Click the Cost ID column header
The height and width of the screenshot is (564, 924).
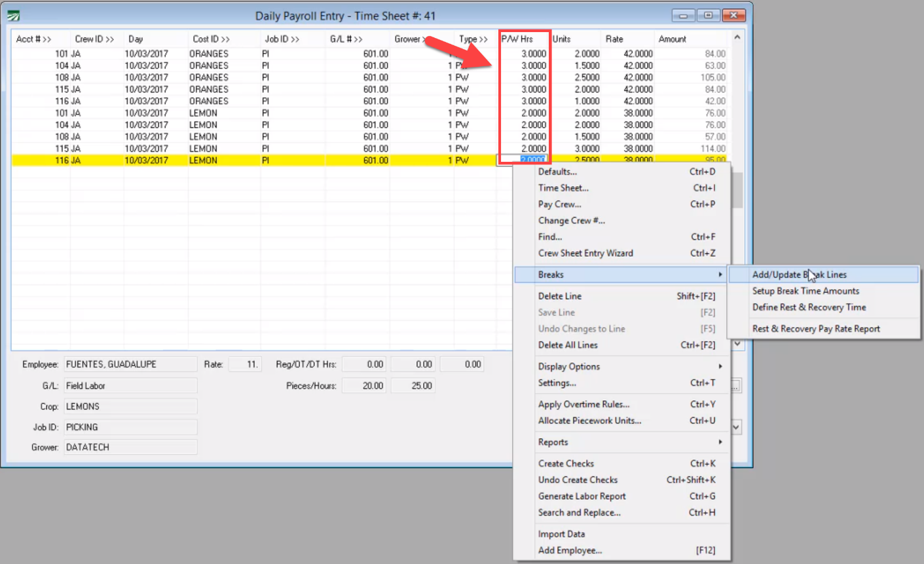click(211, 39)
